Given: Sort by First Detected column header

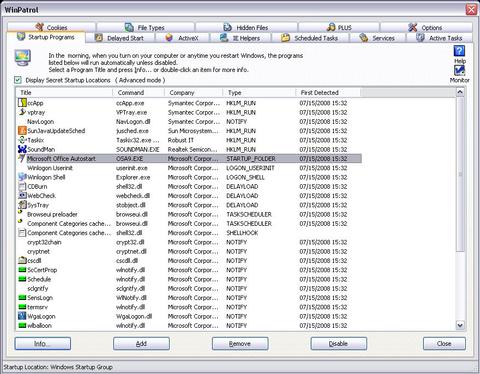Looking at the screenshot, I should point(328,92).
